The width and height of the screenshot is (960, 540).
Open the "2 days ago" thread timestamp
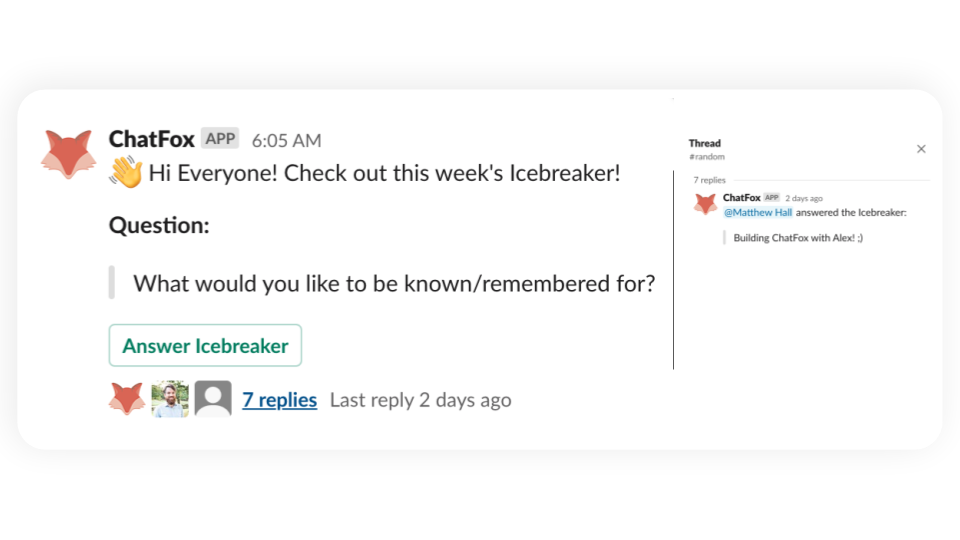point(804,198)
